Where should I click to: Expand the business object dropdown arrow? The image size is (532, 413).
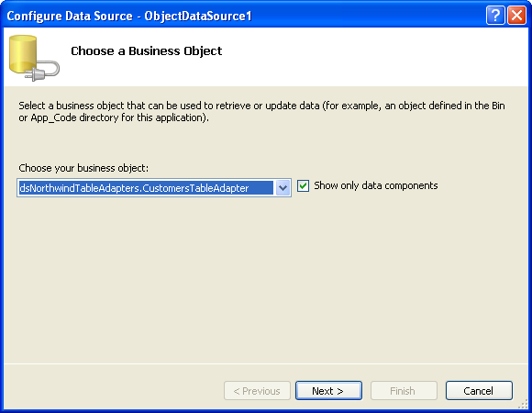tap(283, 187)
